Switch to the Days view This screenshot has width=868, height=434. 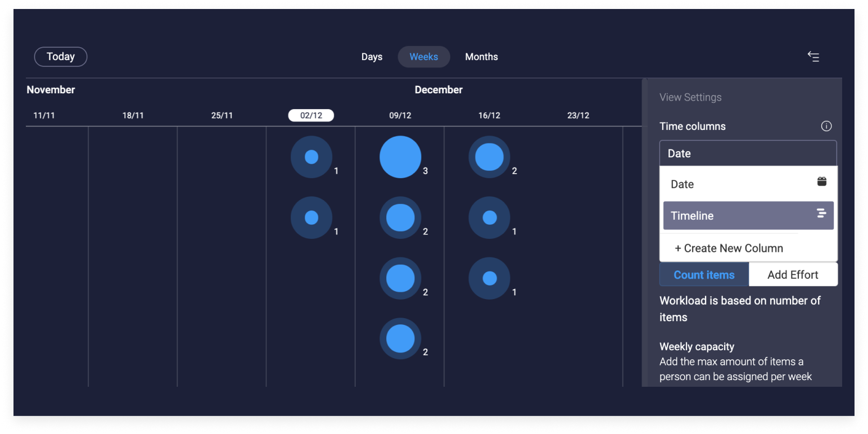(x=372, y=57)
